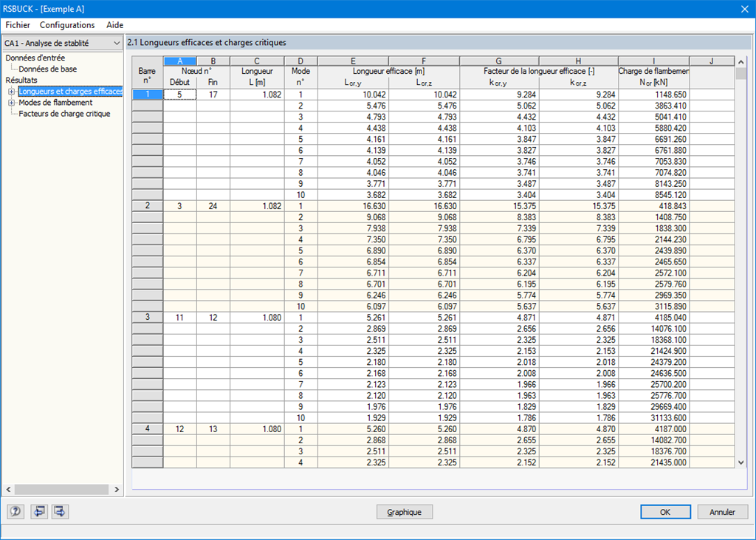Click the Ncr cell 4185.040
Image resolution: width=756 pixels, height=540 pixels.
coord(654,318)
